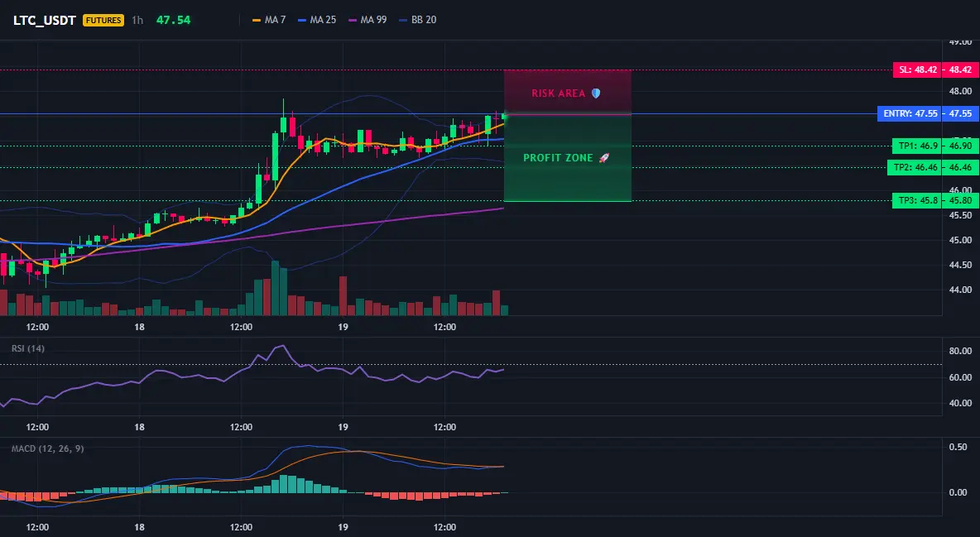The height and width of the screenshot is (537, 980).
Task: Click the TP2: 46.46 target label
Action: (915, 167)
